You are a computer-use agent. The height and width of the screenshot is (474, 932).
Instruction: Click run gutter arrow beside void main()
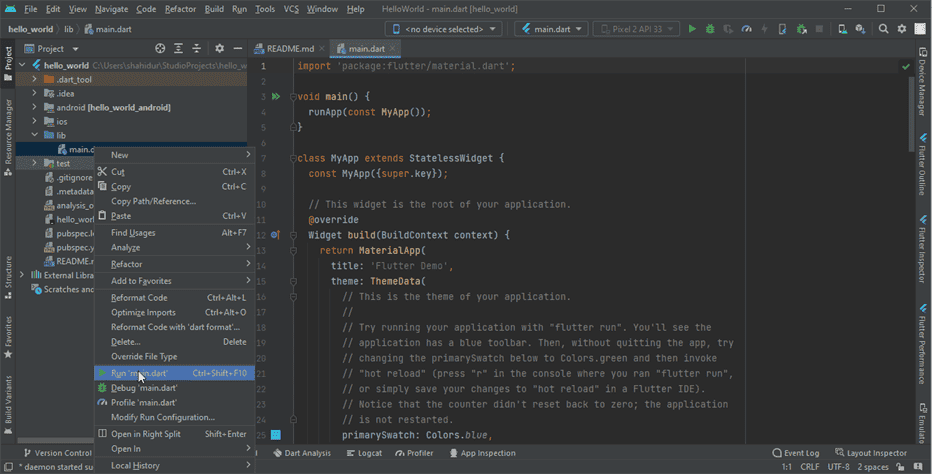275,97
